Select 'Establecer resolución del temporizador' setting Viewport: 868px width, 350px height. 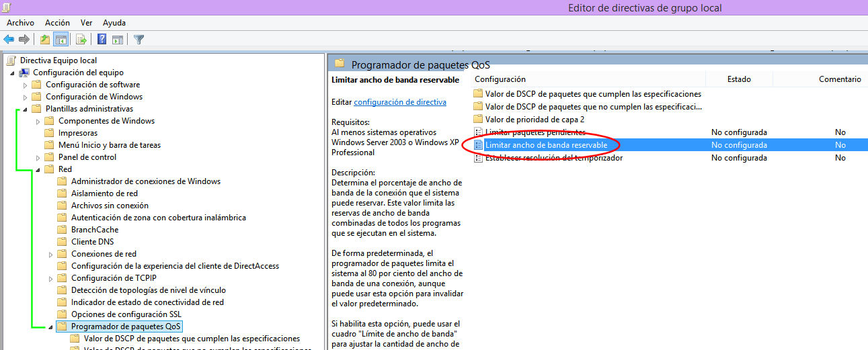553,158
